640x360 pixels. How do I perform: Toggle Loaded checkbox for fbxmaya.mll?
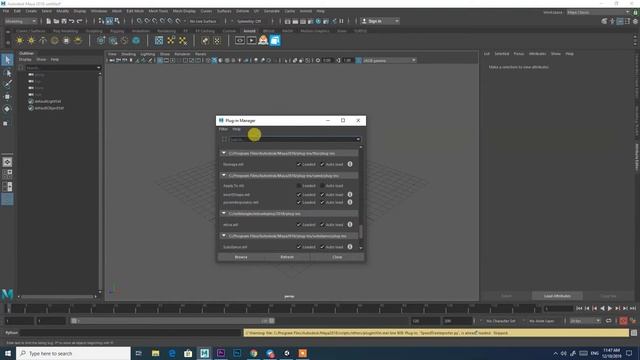click(299, 164)
